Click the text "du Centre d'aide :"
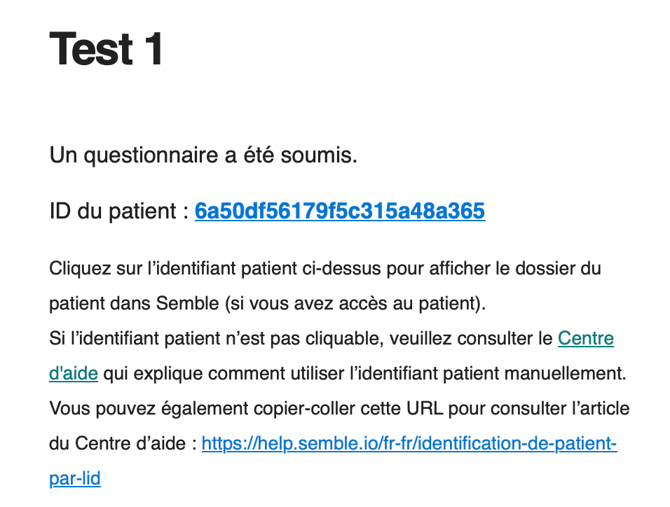 (123, 443)
